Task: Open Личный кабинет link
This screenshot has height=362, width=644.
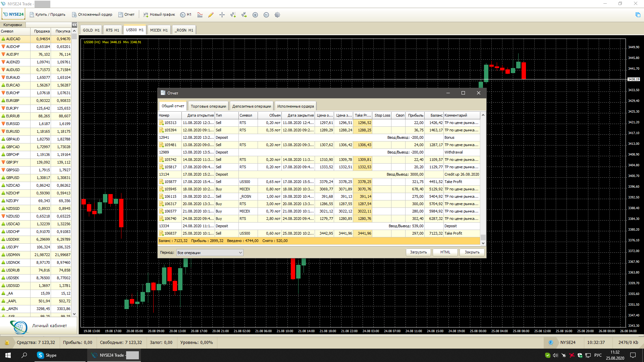Action: tap(50, 326)
